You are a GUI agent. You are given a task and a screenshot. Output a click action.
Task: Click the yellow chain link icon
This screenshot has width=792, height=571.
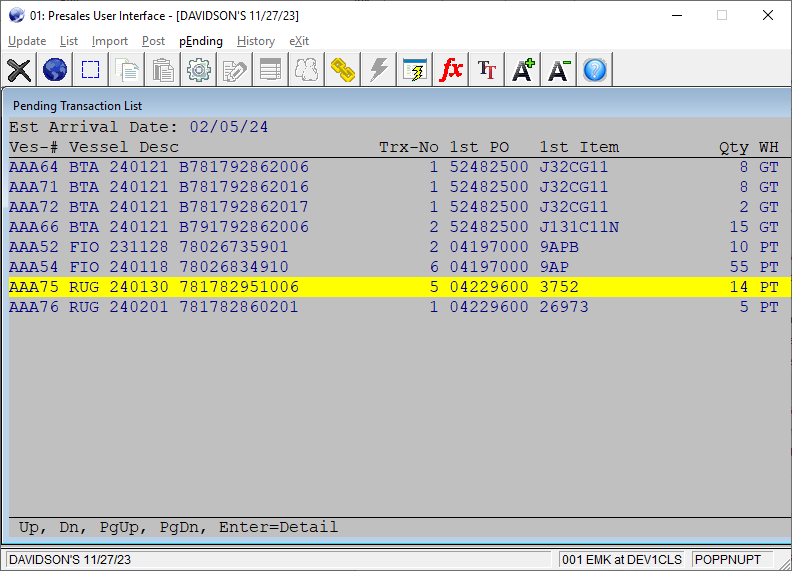pyautogui.click(x=342, y=70)
